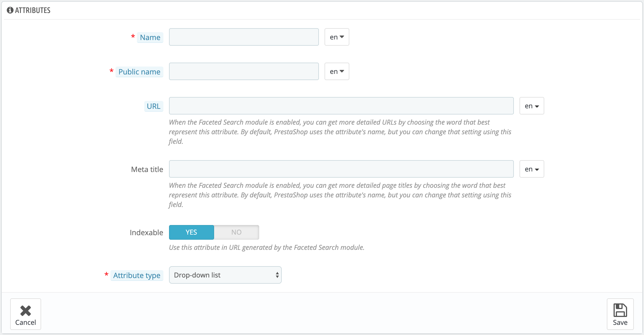644x335 pixels.
Task: Expand the Attribute type drop-down list
Action: [225, 275]
